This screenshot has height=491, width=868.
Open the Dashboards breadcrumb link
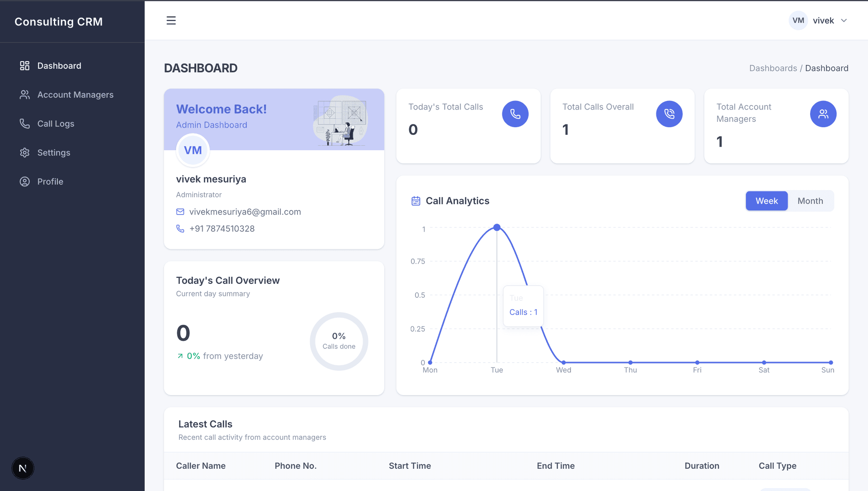coord(773,68)
